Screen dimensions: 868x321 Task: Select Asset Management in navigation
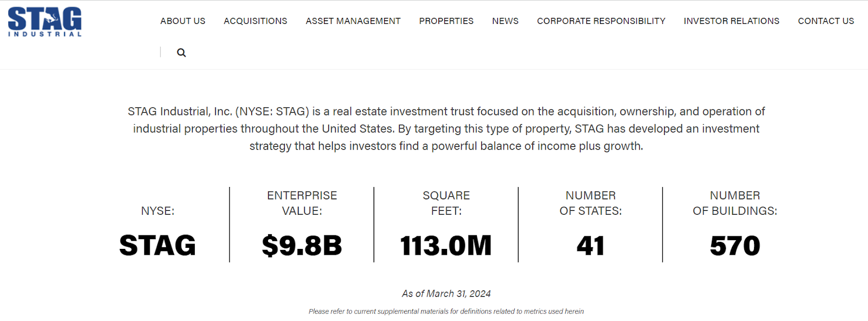353,21
